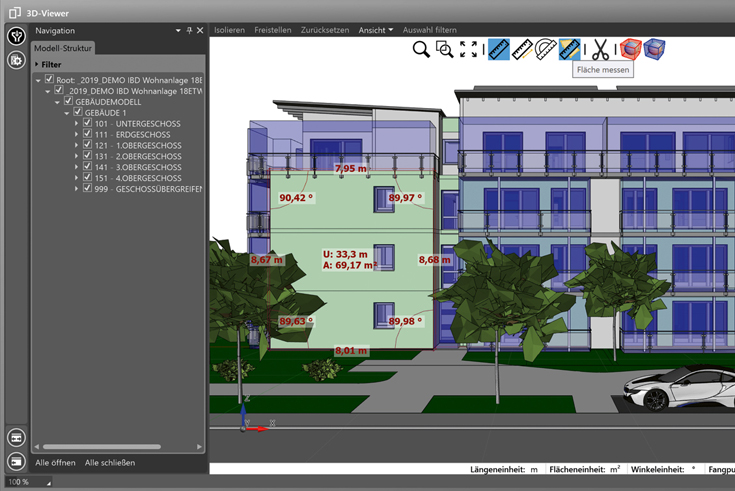
Task: Click the Alle schließen button
Action: [110, 463]
